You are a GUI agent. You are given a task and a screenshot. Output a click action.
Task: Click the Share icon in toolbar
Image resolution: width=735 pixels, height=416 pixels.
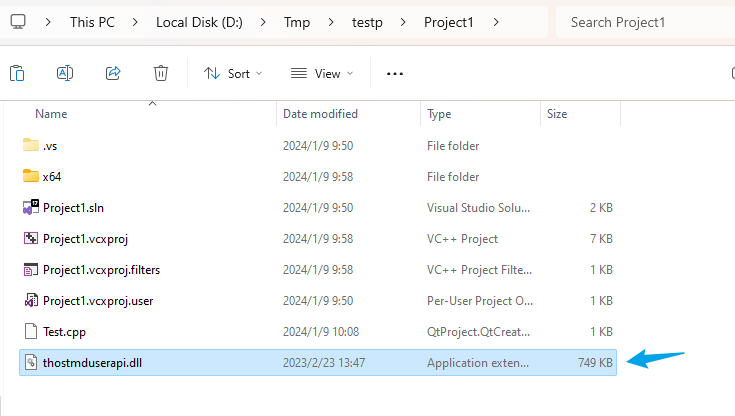coord(113,73)
